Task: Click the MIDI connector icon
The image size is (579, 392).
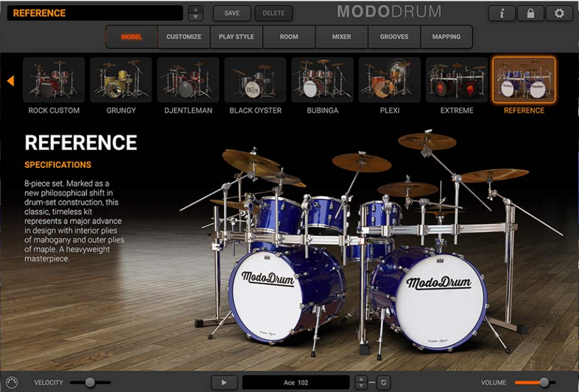Action: click(12, 383)
